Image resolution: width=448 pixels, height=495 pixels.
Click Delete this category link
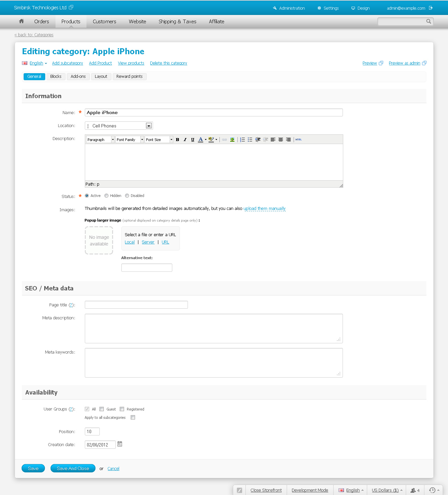tap(169, 63)
